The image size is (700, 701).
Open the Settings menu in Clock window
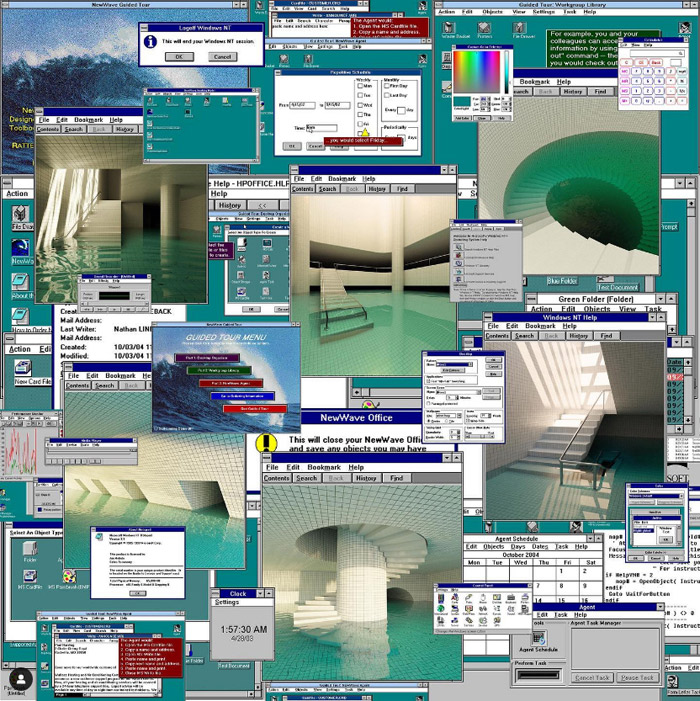point(227,602)
